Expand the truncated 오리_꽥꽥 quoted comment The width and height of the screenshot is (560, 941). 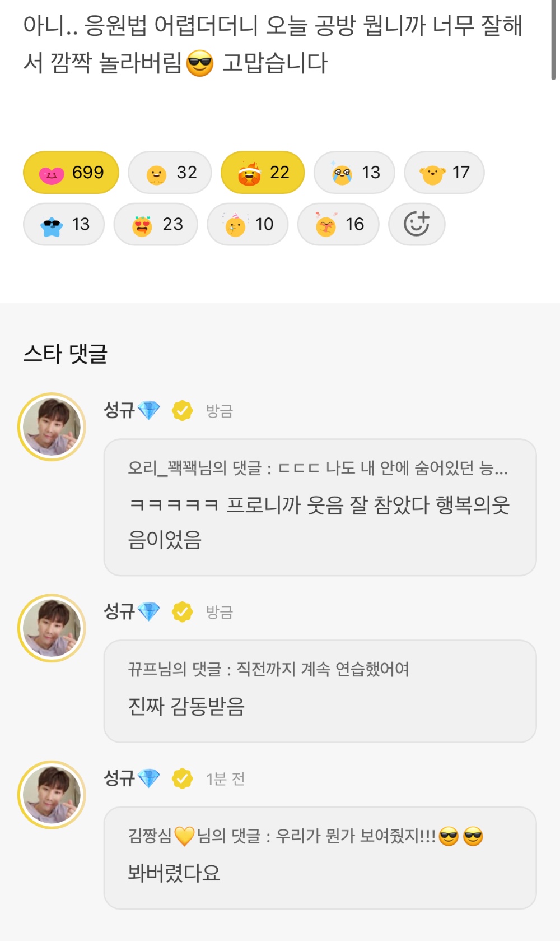coord(318,468)
